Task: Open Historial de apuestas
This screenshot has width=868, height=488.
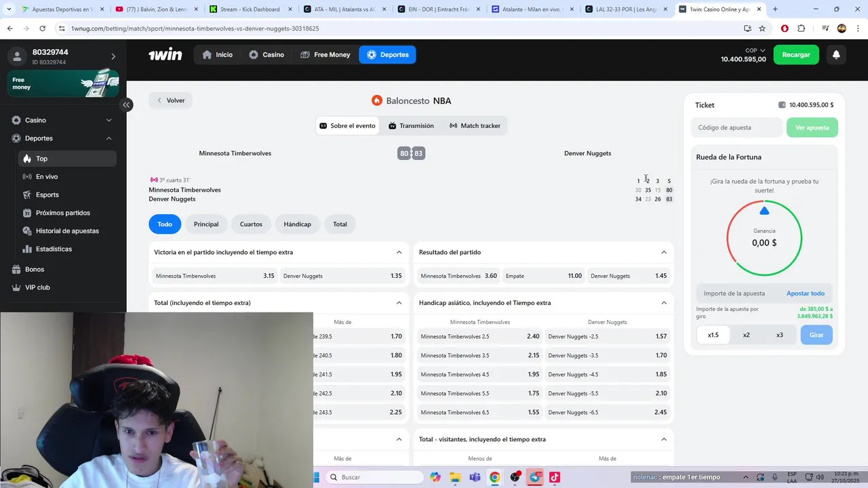Action: tap(67, 231)
